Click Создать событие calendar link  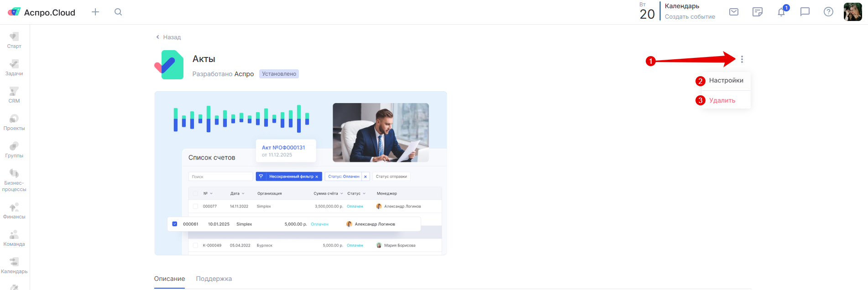coord(690,17)
